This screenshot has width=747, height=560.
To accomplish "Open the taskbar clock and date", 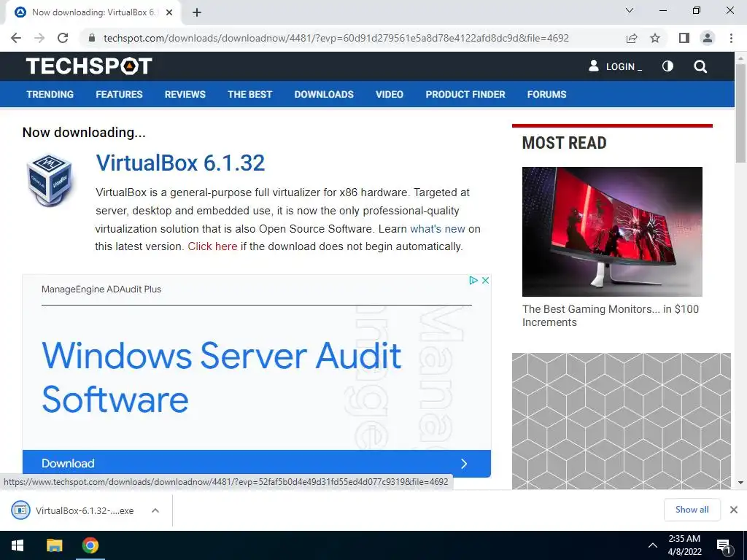I will click(x=684, y=545).
